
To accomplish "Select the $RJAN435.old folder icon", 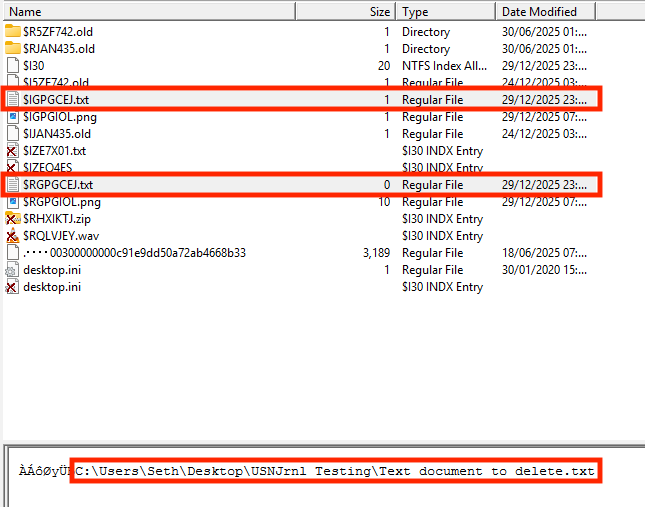I will pos(13,48).
